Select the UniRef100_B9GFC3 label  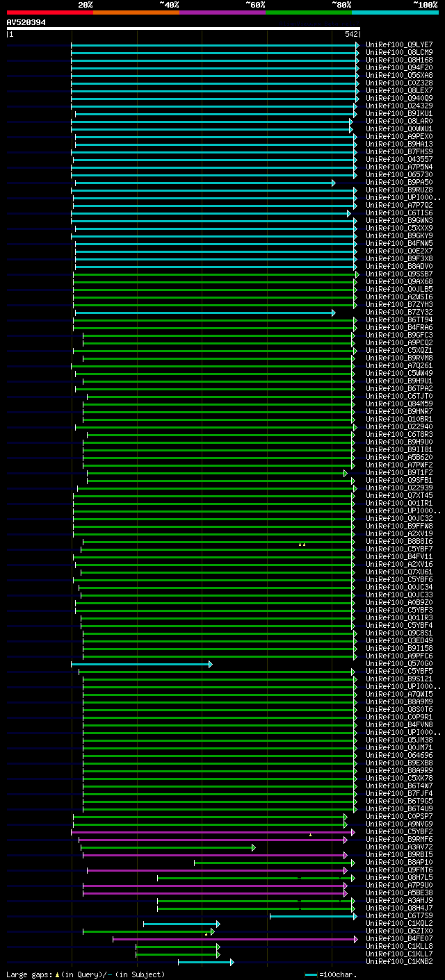(x=399, y=335)
